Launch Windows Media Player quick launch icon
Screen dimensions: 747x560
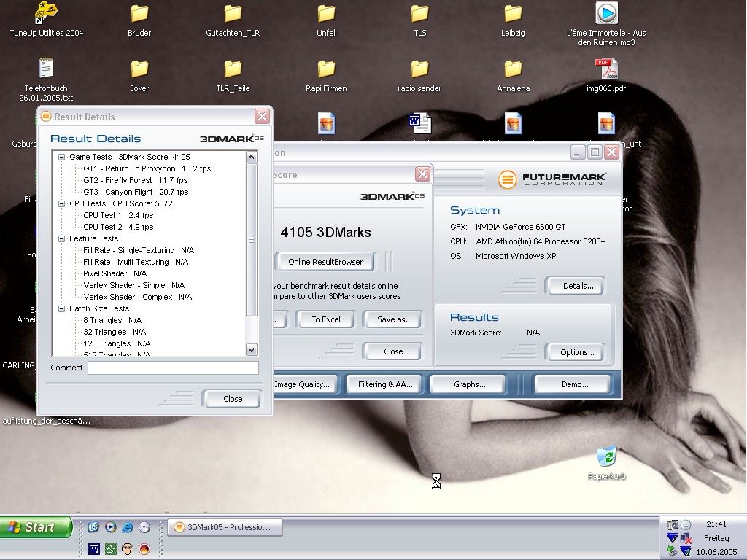[x=111, y=526]
